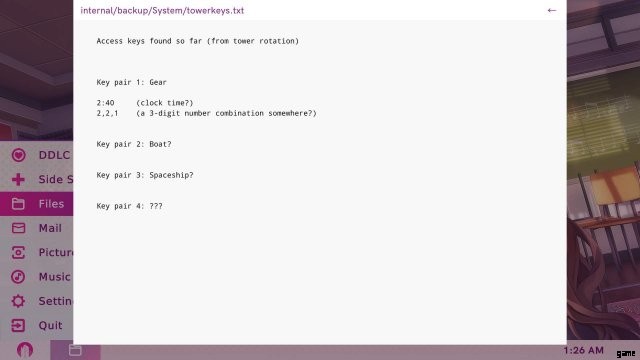Choose Music from the sidebar menu

pos(37,277)
